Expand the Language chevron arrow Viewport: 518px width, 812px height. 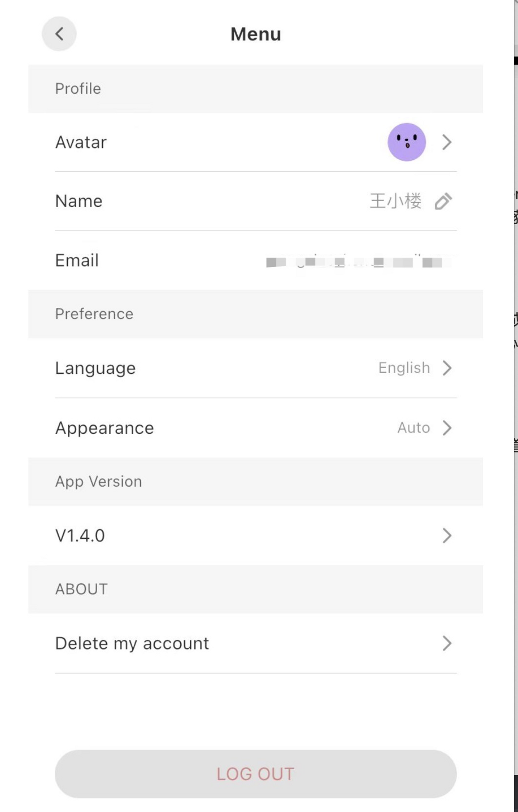point(447,368)
